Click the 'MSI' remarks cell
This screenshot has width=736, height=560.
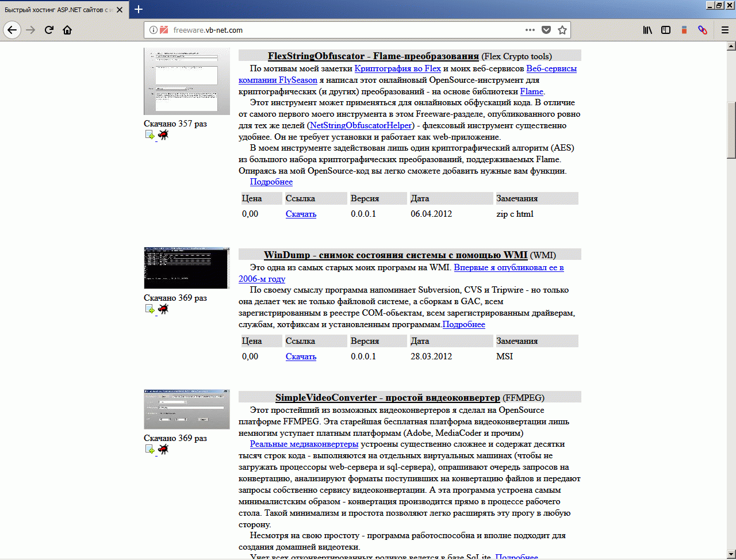pyautogui.click(x=504, y=356)
